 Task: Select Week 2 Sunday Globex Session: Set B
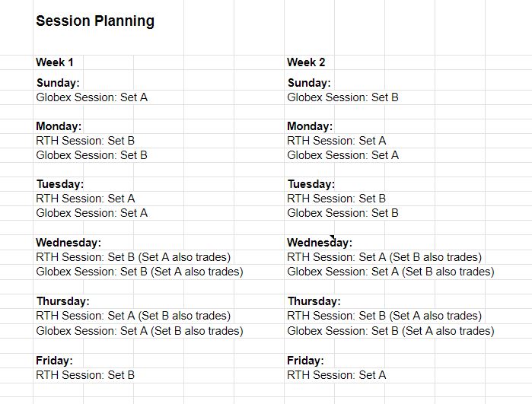[x=342, y=97]
